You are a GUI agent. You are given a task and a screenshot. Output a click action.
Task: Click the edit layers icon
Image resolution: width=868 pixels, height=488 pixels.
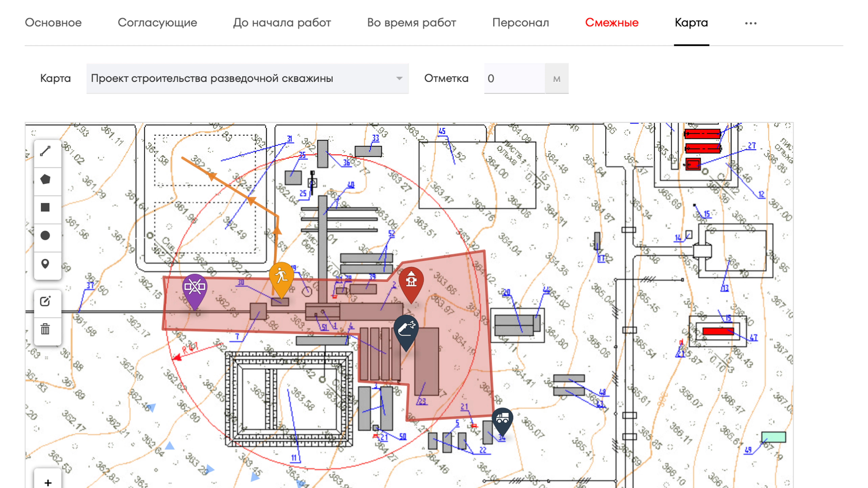45,301
